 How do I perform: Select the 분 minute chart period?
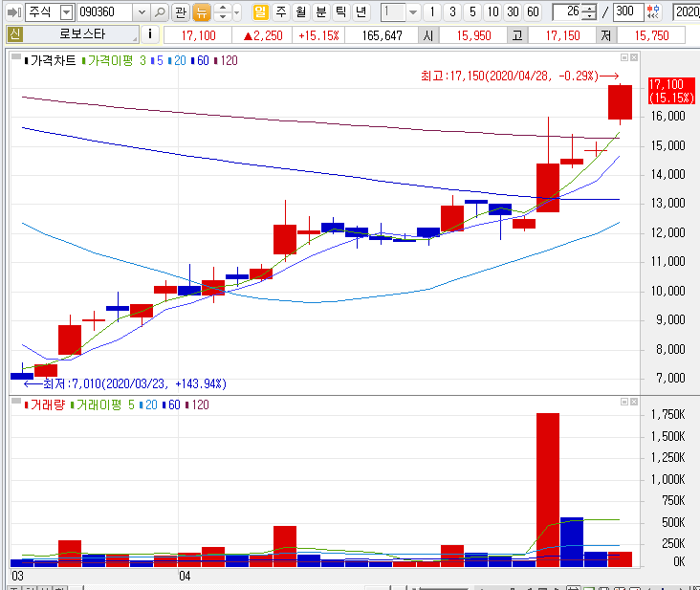click(x=321, y=11)
